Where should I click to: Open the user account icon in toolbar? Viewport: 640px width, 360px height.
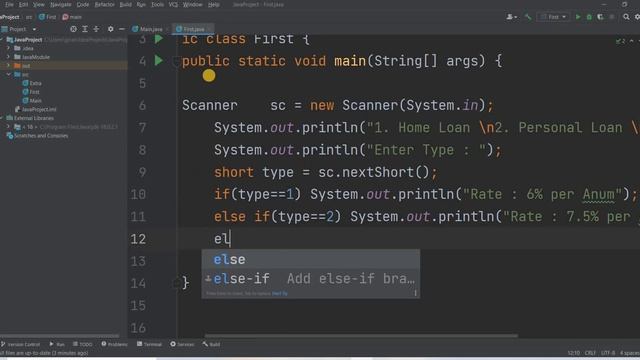[511, 17]
